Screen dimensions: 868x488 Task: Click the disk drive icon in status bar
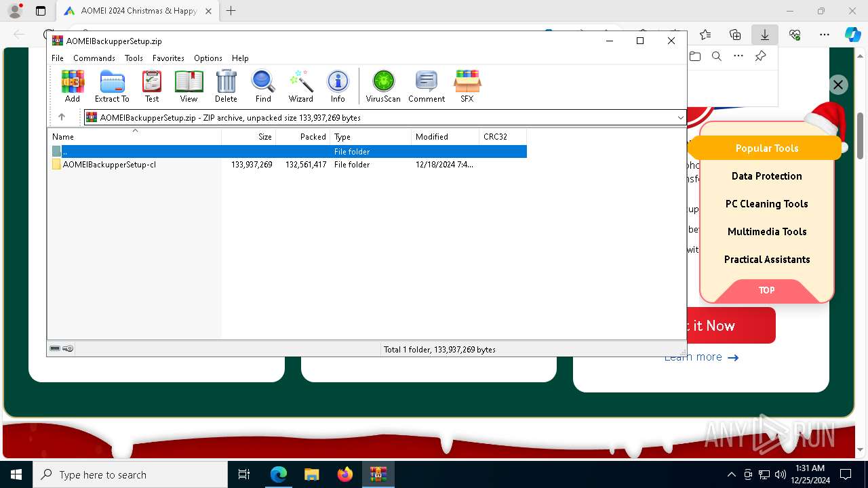pos(55,349)
